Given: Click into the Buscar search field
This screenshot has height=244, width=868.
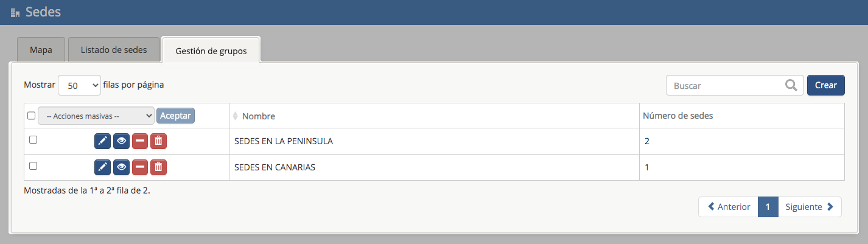Looking at the screenshot, I should 724,86.
